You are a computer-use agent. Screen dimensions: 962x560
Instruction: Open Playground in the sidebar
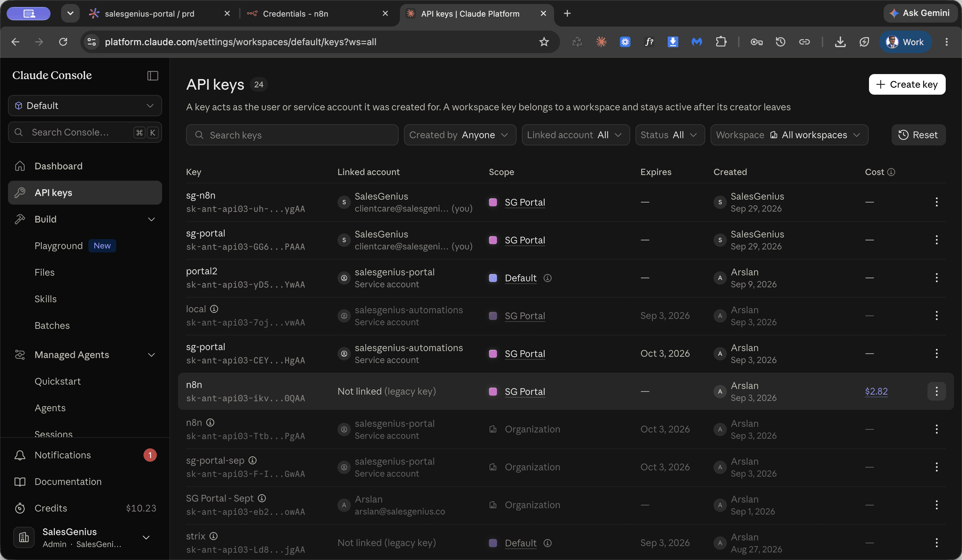58,246
